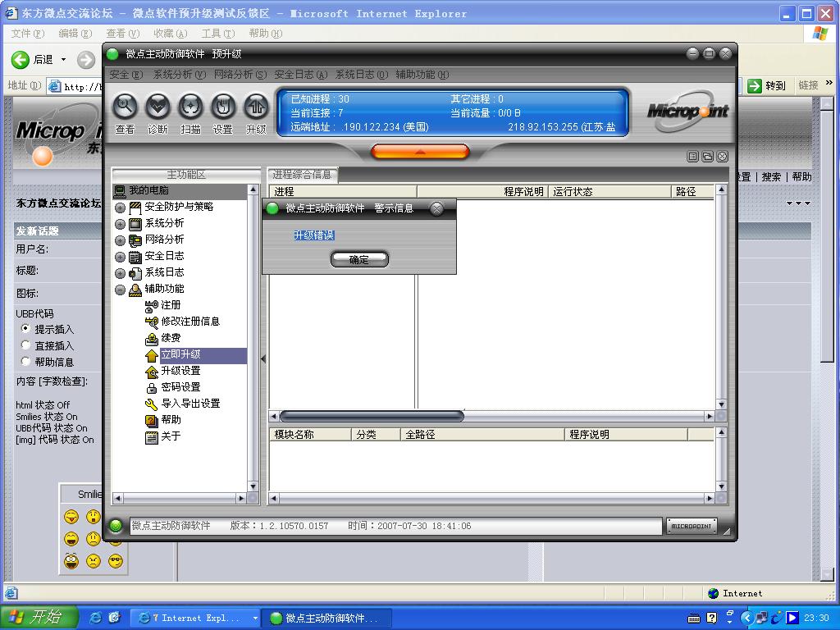840x630 pixels.
Task: Click the Internet Explorer back arrow
Action: [x=21, y=59]
